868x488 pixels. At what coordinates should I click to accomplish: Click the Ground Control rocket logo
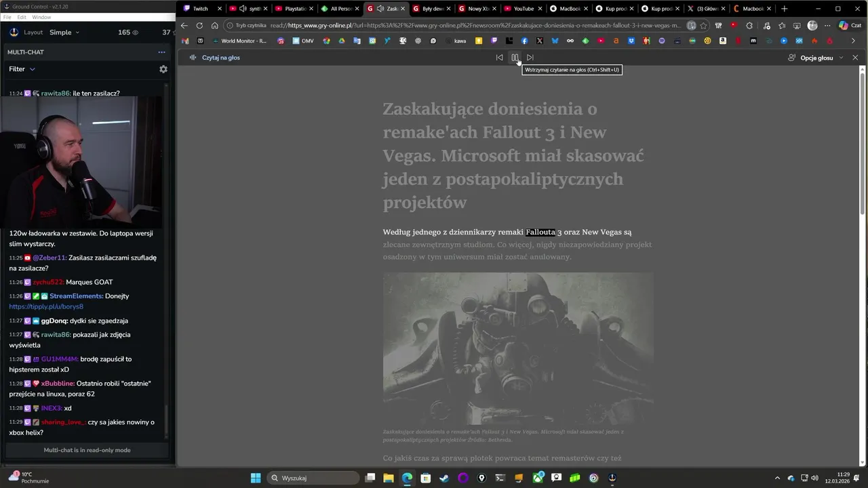[14, 33]
